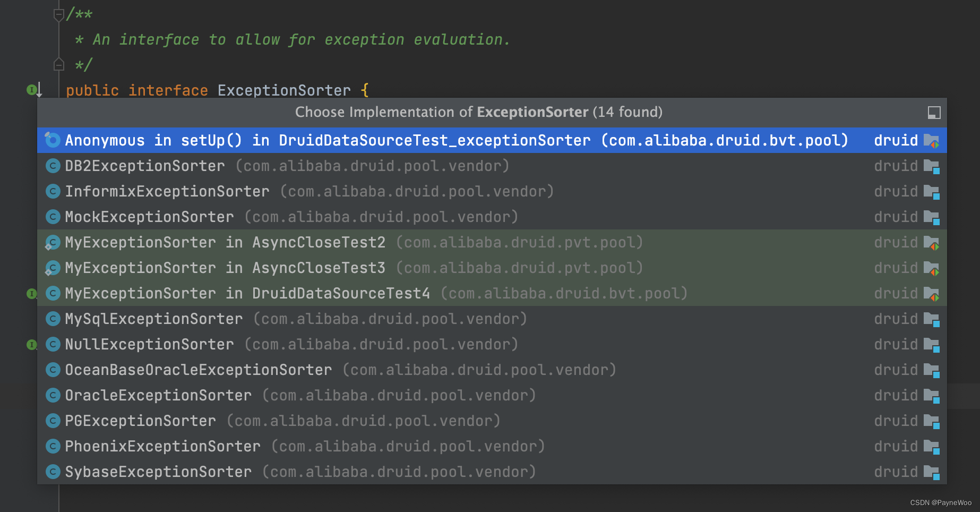The width and height of the screenshot is (980, 512).
Task: Click druid module folder icon, DB2ExceptionSorter row
Action: [932, 167]
